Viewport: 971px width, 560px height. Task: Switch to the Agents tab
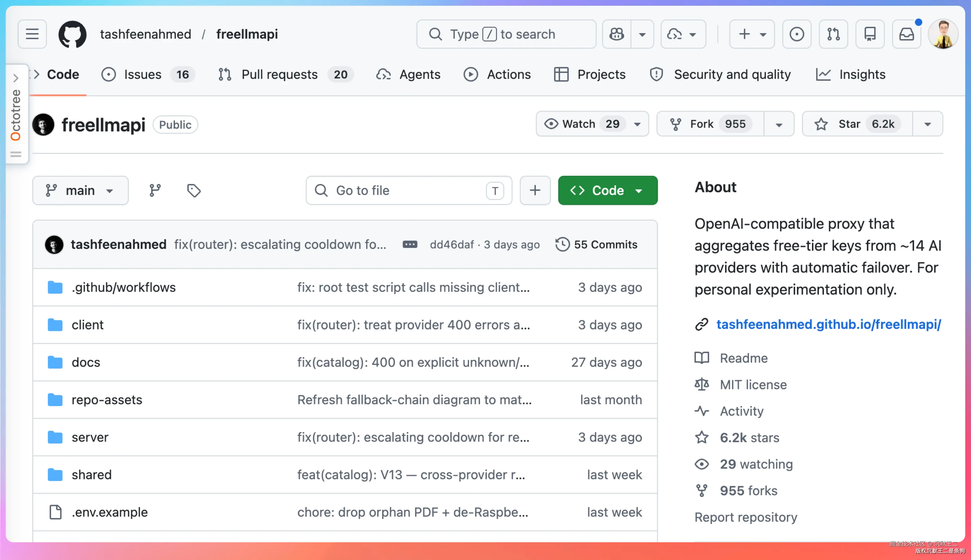click(408, 74)
